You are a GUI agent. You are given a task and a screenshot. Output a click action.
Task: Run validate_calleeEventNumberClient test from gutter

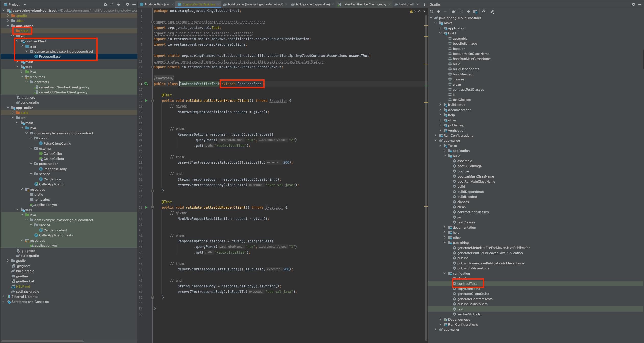[146, 101]
